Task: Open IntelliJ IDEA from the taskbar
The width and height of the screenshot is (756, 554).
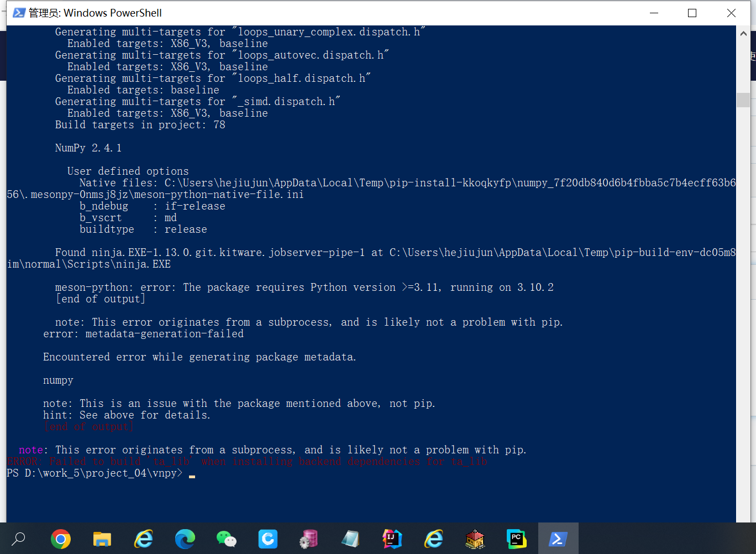Action: pyautogui.click(x=392, y=539)
